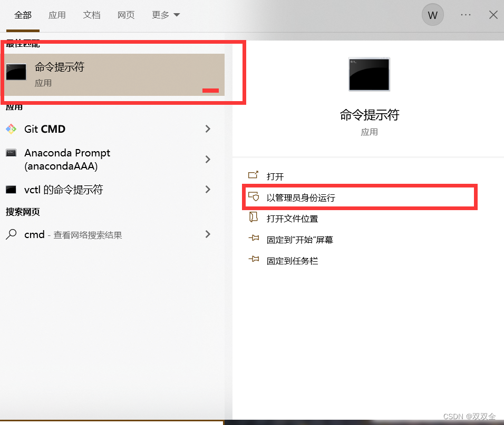
Task: Click the W user account avatar
Action: (x=433, y=15)
